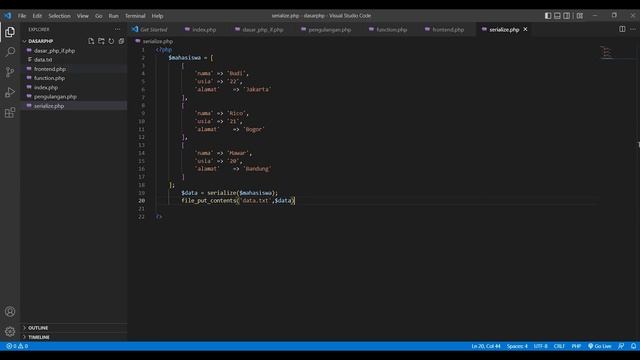The height and width of the screenshot is (360, 640).
Task: Open Run and Debug view
Action: (x=10, y=92)
